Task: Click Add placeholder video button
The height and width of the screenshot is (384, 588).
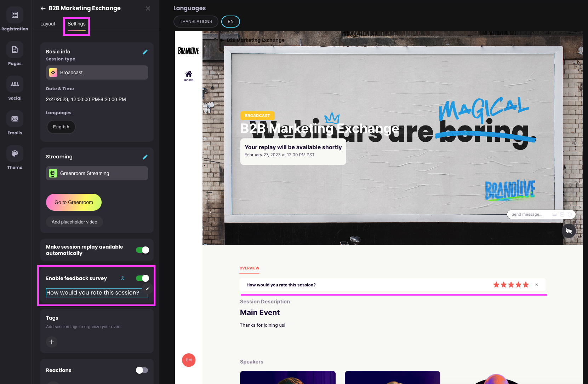Action: point(74,222)
